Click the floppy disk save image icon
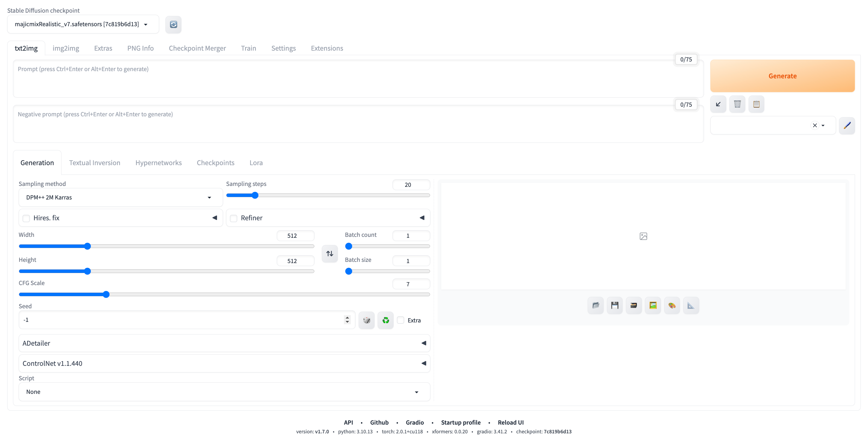Viewport: 868px width, 446px height. [615, 305]
